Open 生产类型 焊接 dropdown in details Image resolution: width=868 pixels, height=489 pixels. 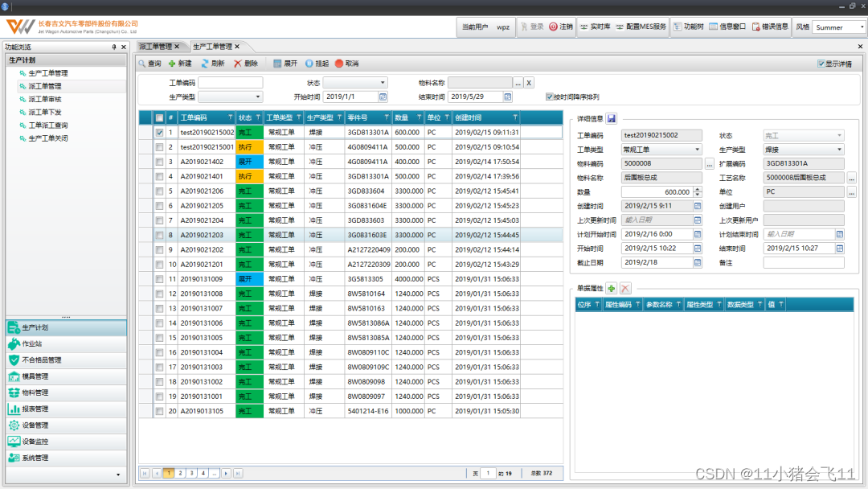[x=839, y=150]
